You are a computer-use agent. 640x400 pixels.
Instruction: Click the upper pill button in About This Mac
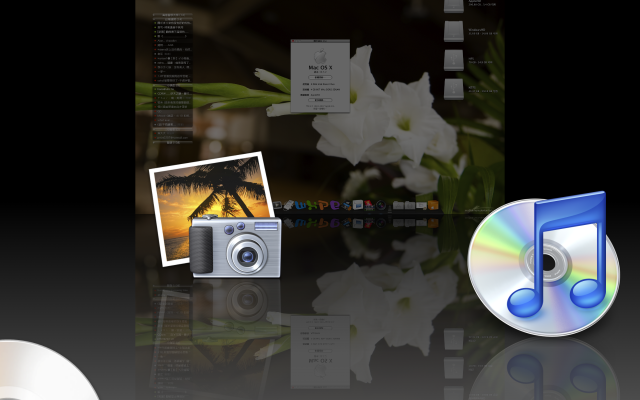tap(320, 77)
